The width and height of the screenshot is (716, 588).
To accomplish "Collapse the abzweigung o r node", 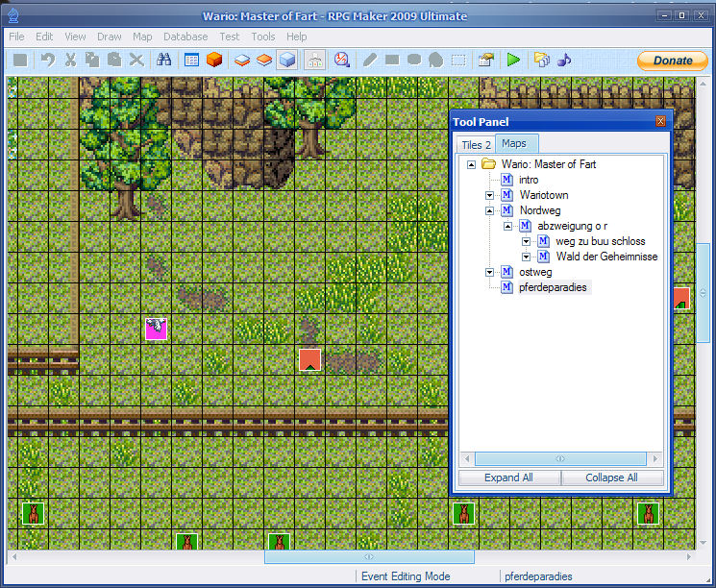I will point(508,226).
